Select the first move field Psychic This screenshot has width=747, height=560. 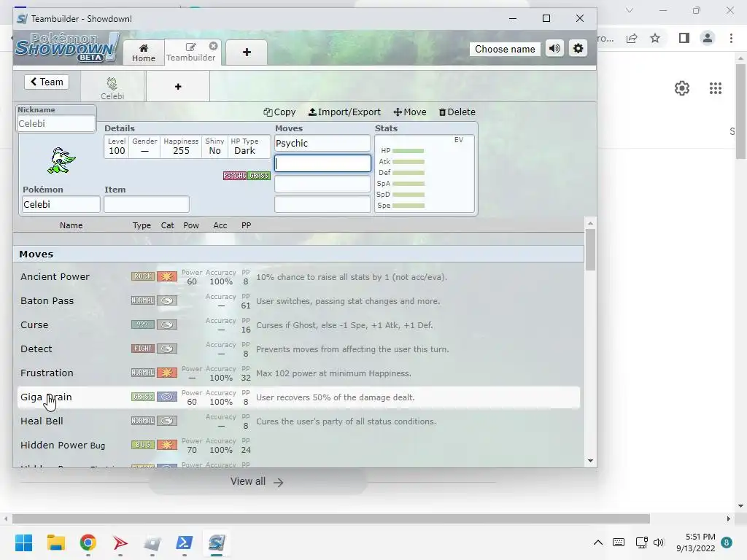click(322, 144)
